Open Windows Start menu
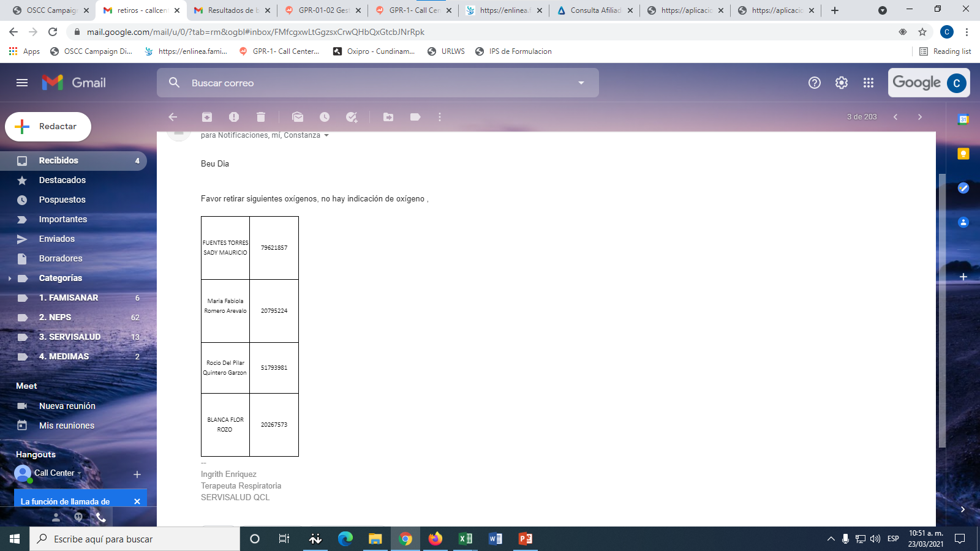The height and width of the screenshot is (551, 980). [x=15, y=539]
